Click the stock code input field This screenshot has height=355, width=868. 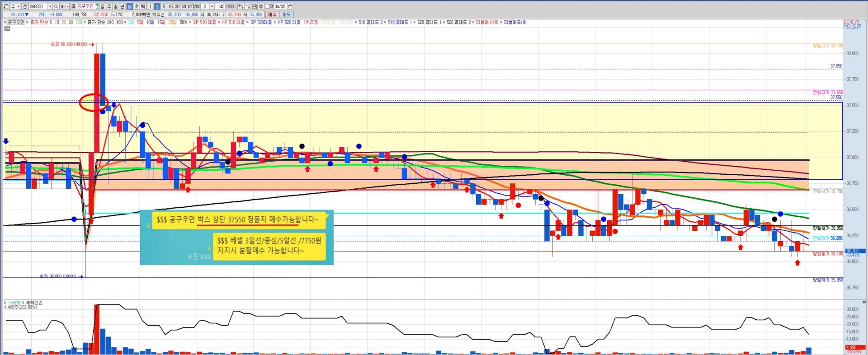tap(38, 6)
